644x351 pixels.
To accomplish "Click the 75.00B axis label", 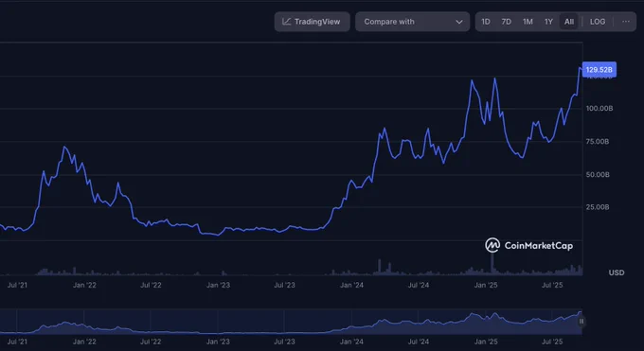I will point(598,142).
